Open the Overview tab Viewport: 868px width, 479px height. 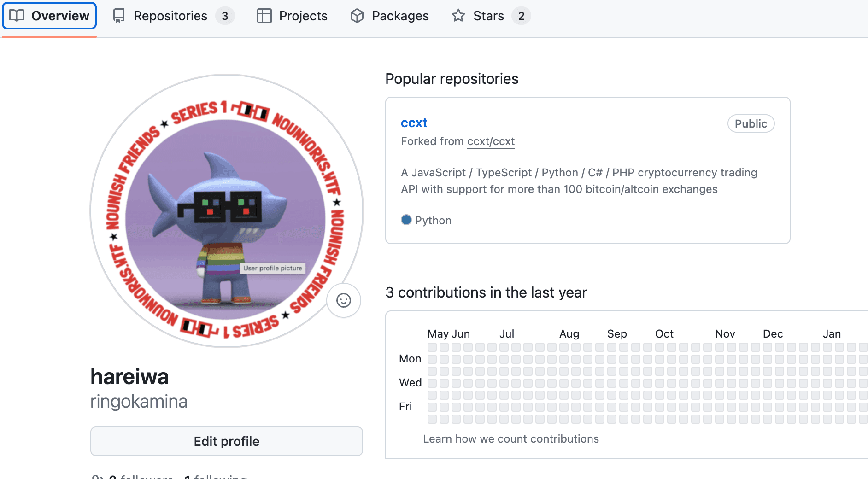49,16
